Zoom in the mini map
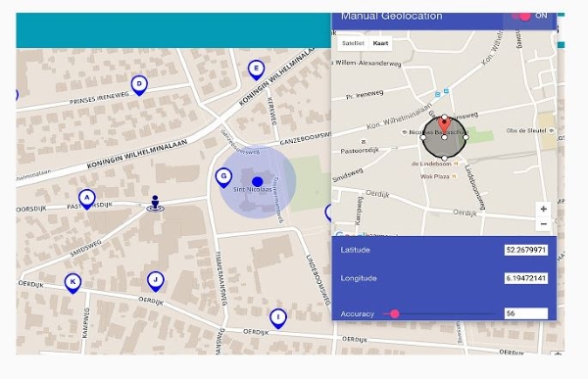This screenshot has height=379, width=588. pyautogui.click(x=543, y=209)
